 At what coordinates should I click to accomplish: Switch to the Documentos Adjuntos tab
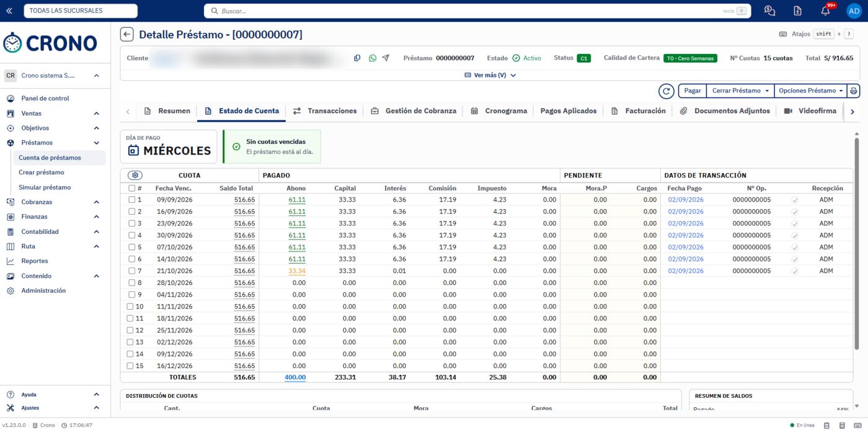[x=725, y=111]
